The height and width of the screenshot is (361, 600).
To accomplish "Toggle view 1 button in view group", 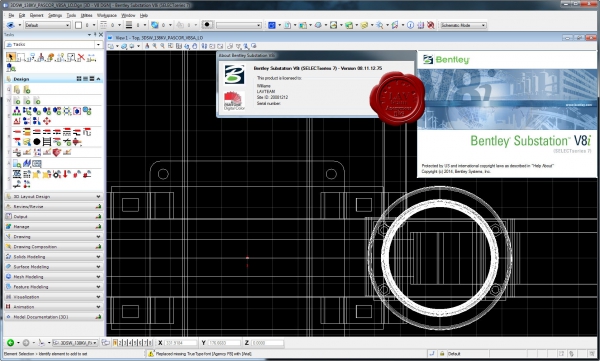I will coord(115,343).
